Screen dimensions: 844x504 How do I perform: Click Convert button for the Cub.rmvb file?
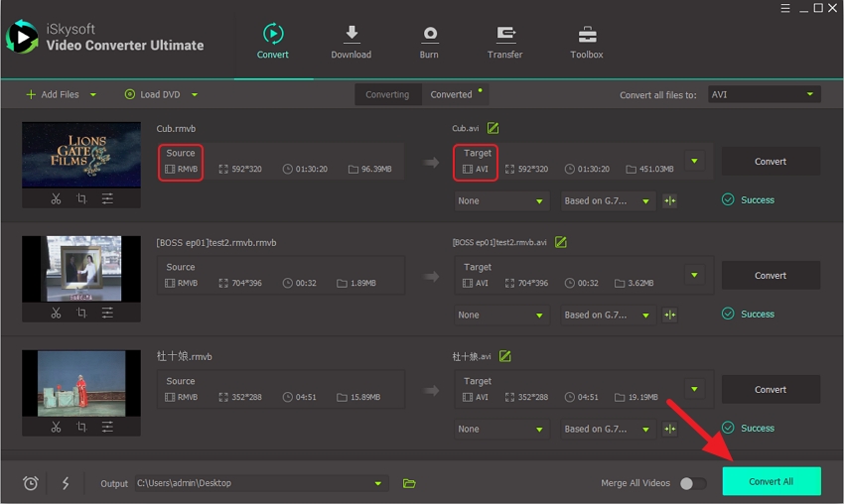coord(770,161)
